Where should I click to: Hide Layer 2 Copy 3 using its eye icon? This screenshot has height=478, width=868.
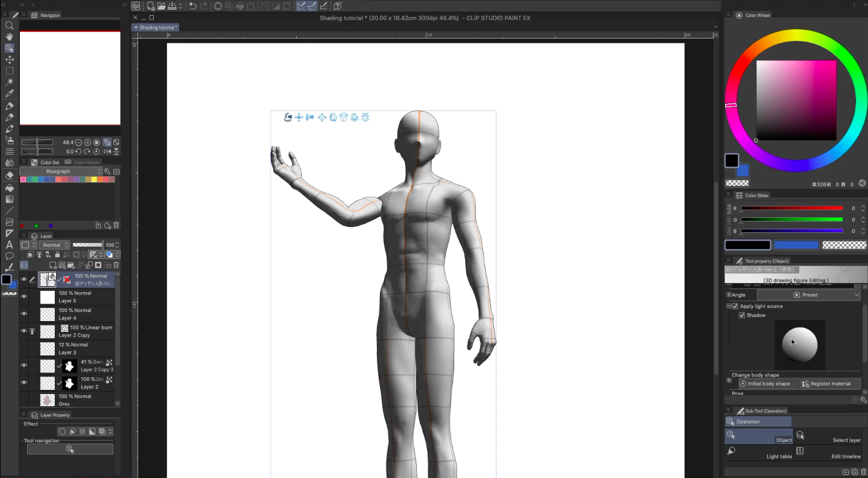(x=24, y=366)
